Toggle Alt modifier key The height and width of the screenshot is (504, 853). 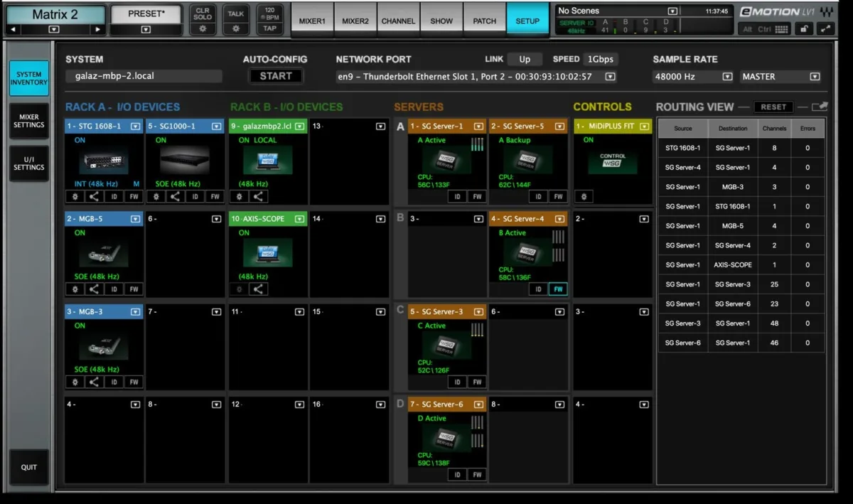pos(747,29)
